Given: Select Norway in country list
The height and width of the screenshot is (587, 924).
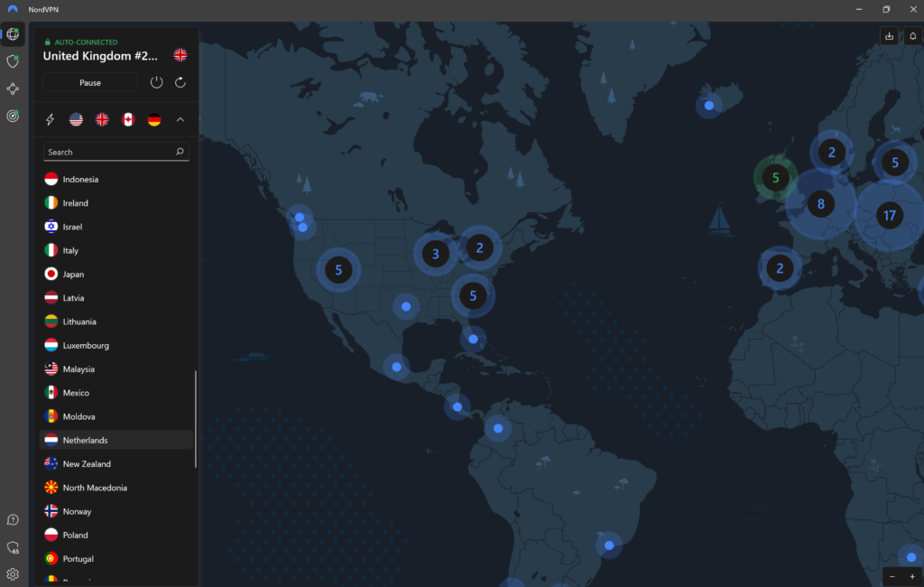Looking at the screenshot, I should pyautogui.click(x=116, y=511).
